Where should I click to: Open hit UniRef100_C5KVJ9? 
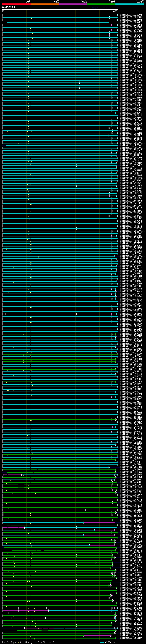[131, 498]
